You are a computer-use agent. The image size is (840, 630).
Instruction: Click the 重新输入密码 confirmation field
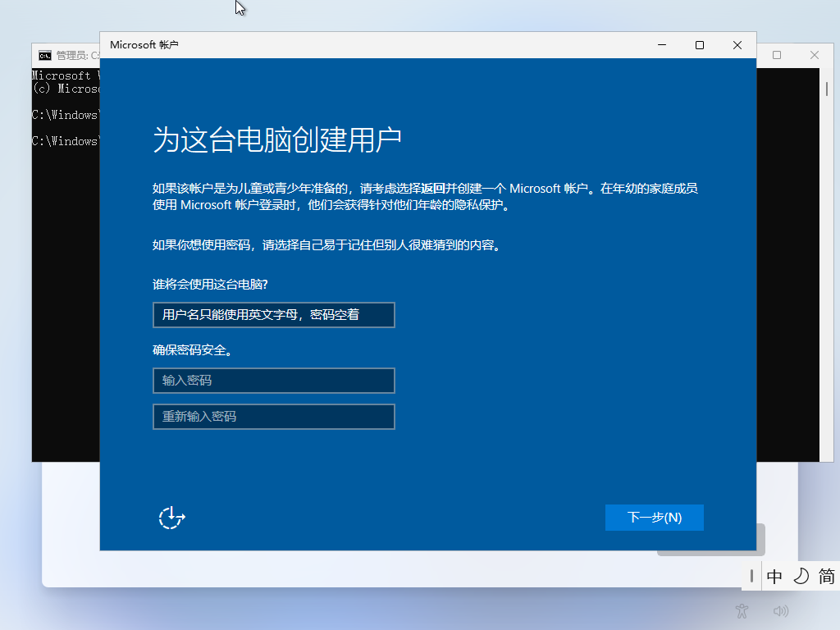273,417
